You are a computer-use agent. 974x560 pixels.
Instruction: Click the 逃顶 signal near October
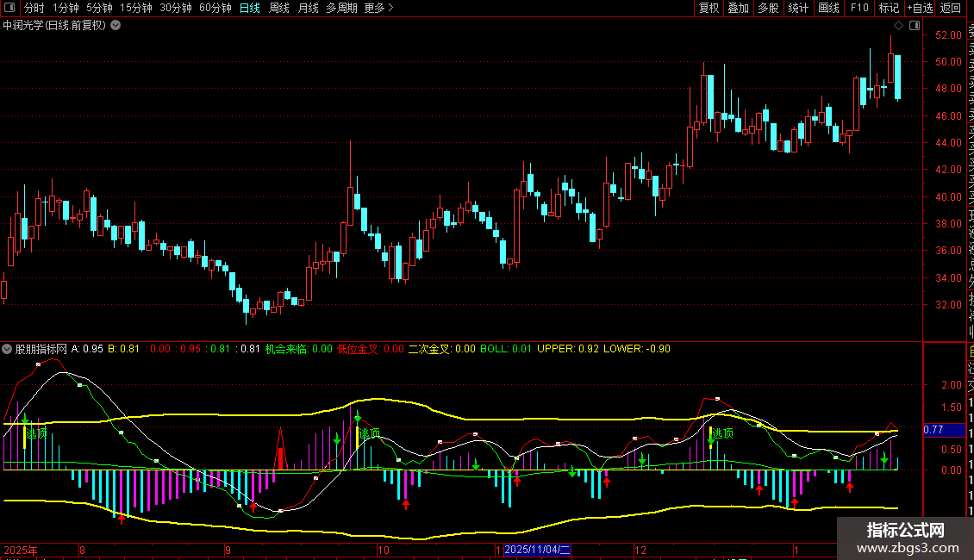(370, 433)
